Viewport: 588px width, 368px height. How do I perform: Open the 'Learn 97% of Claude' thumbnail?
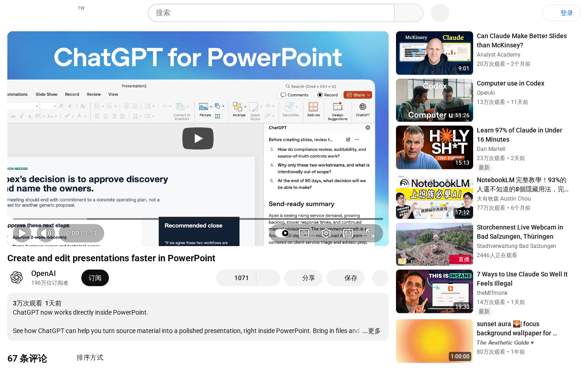click(x=435, y=147)
